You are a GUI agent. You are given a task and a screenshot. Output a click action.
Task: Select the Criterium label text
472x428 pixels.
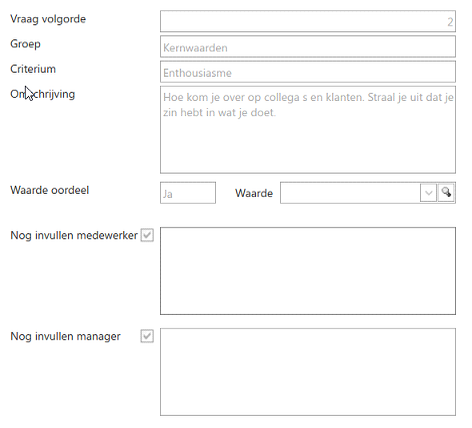point(33,69)
